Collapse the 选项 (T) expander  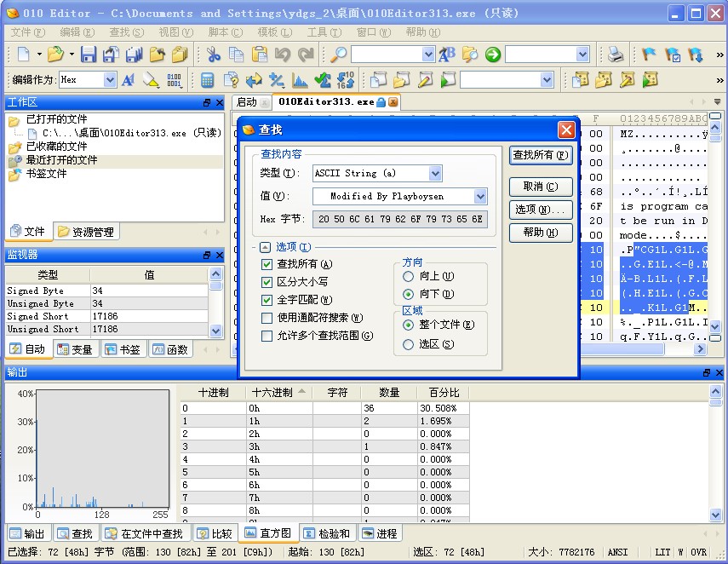point(265,247)
